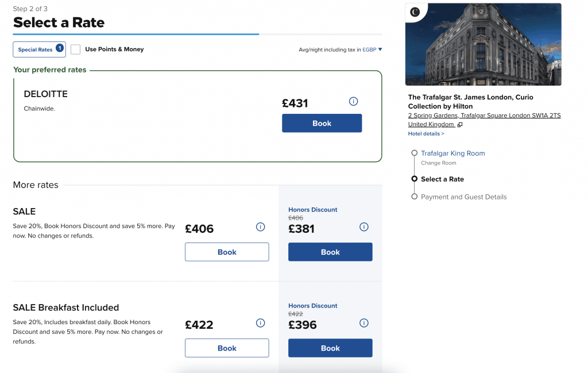Open the Special Rates selector
The height and width of the screenshot is (373, 588).
(40, 49)
